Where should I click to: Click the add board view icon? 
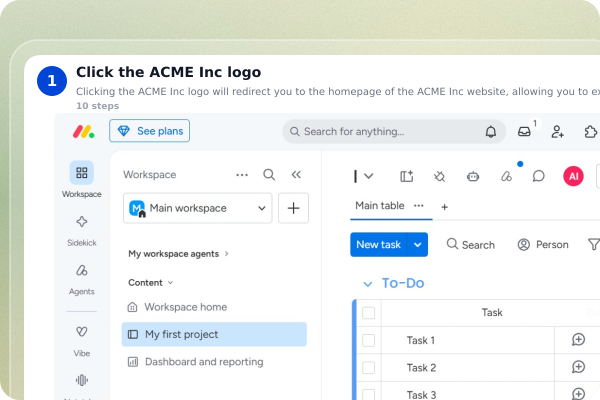pos(406,176)
